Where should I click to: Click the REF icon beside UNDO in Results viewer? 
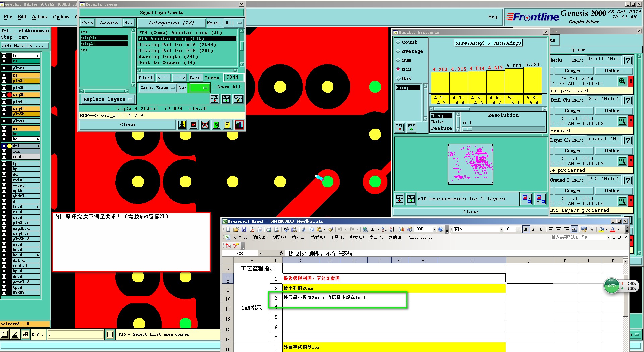(226, 99)
